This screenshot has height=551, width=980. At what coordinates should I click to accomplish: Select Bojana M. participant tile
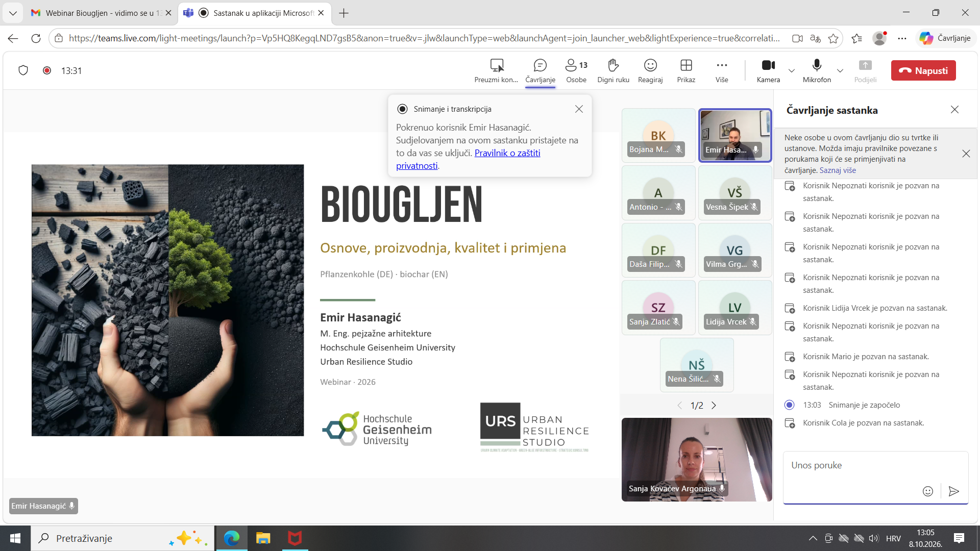658,135
